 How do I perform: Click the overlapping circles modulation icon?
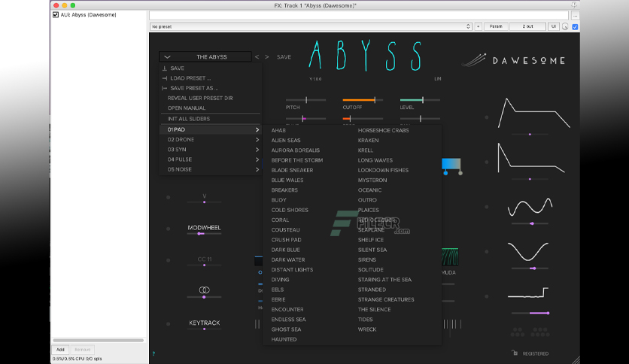[204, 290]
